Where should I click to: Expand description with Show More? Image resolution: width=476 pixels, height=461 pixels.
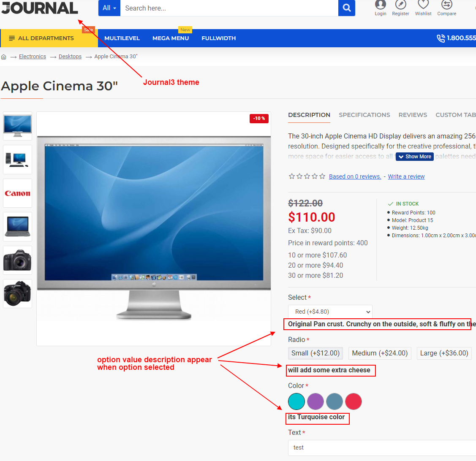tap(414, 157)
